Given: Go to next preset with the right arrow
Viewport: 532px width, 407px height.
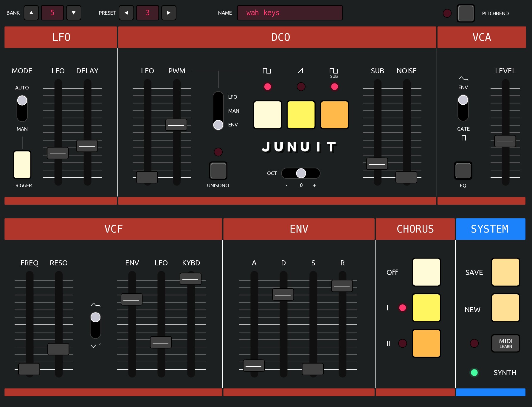Looking at the screenshot, I should click(169, 13).
